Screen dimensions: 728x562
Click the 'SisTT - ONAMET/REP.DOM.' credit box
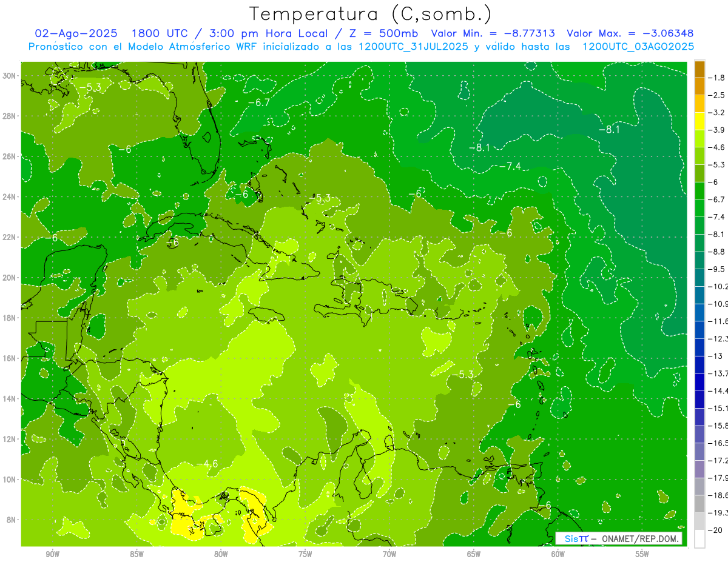coord(619,538)
